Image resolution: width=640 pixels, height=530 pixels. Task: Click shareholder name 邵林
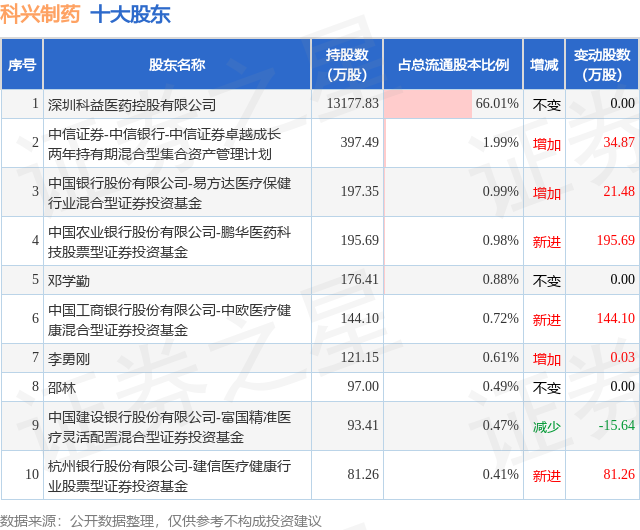(62, 388)
